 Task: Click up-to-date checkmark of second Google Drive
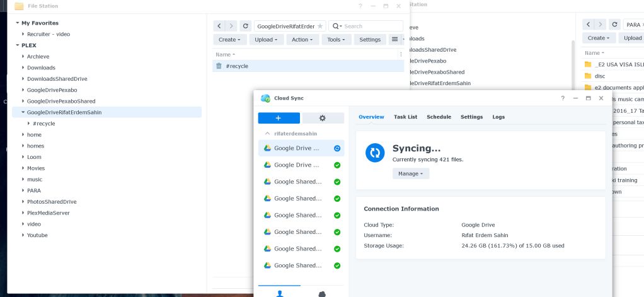click(337, 165)
